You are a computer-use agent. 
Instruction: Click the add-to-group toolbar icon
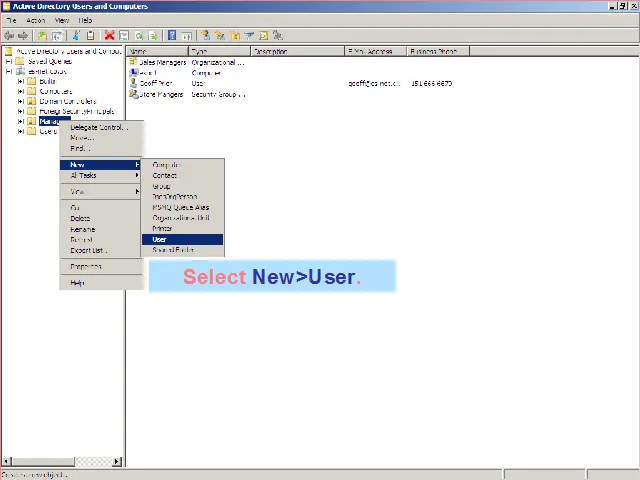[x=278, y=36]
